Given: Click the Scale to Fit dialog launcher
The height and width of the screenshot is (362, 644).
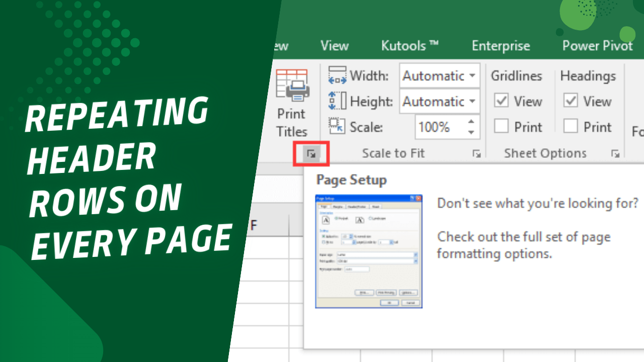Looking at the screenshot, I should 476,153.
